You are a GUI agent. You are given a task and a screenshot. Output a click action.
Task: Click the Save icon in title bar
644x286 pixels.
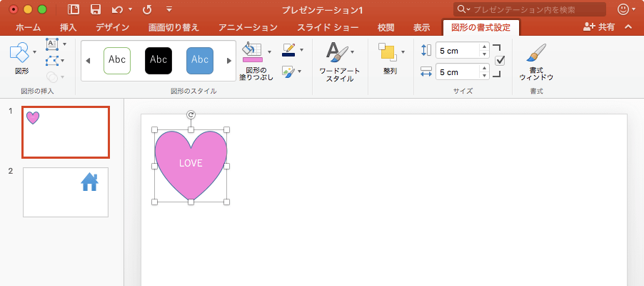[95, 9]
